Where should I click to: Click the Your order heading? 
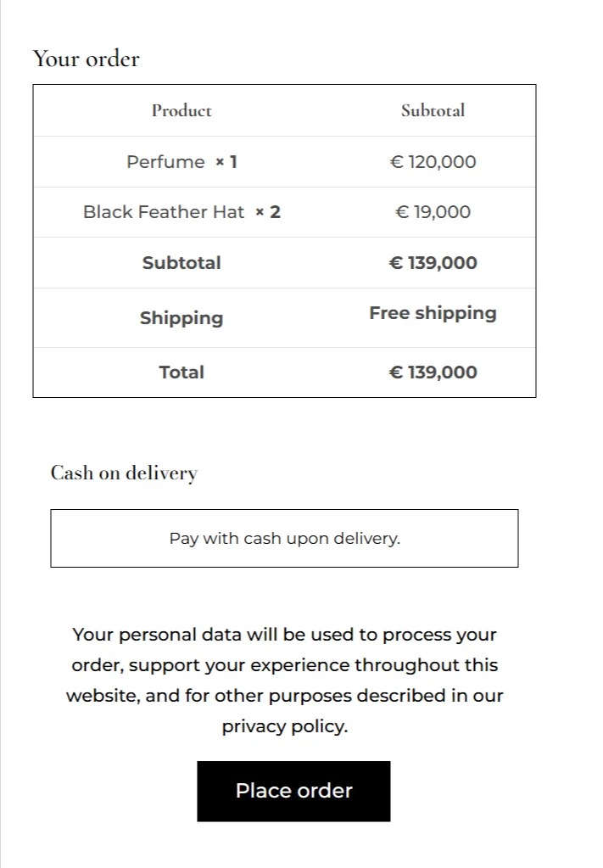click(87, 59)
